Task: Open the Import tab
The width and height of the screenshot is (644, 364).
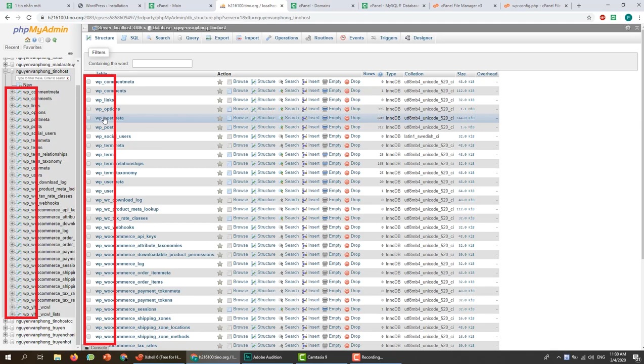Action: (248, 38)
